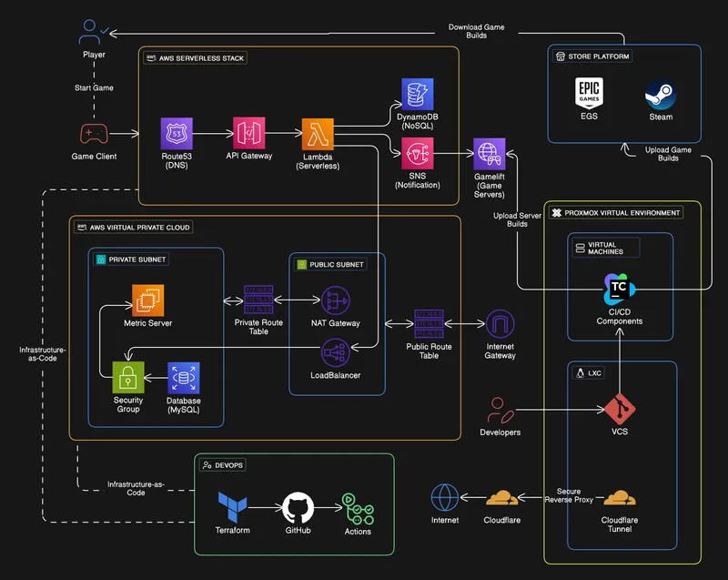Select the DynamoDB NoSQL icon

(418, 95)
